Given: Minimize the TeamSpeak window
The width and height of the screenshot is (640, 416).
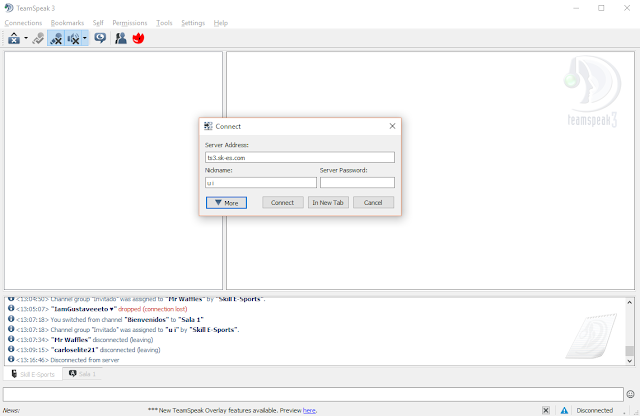Looking at the screenshot, I should pos(576,8).
